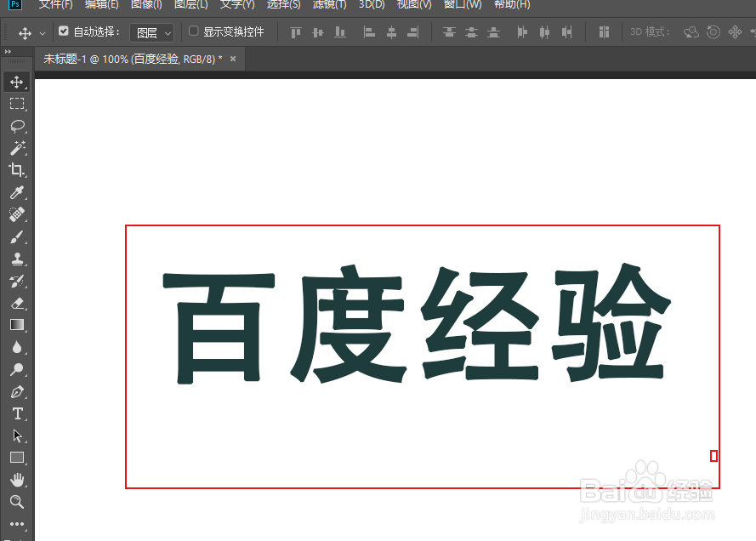Select the Spot Healing Brush tool
Screen dimensions: 756x541
tap(17, 214)
